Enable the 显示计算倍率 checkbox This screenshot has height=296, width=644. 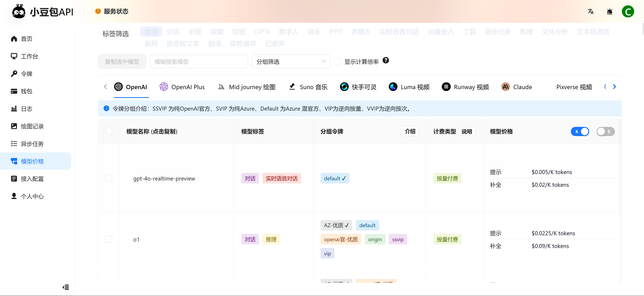[x=338, y=62]
